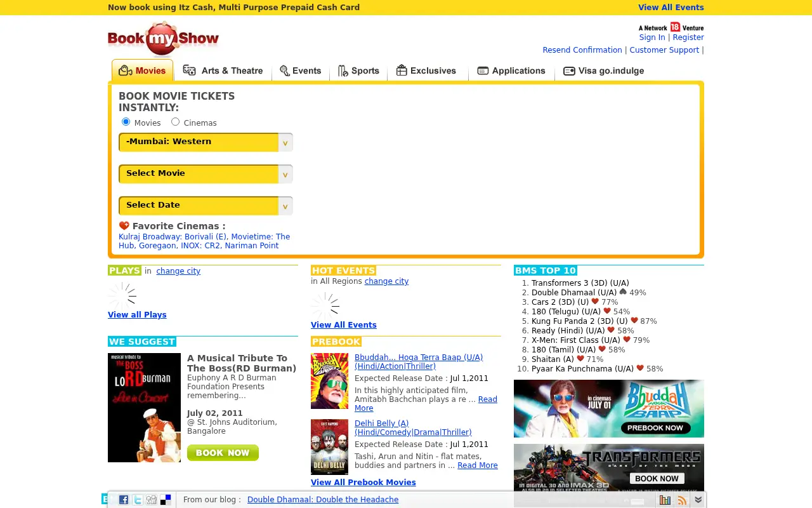812x508 pixels.
Task: Select the Movies radio button
Action: coord(126,122)
